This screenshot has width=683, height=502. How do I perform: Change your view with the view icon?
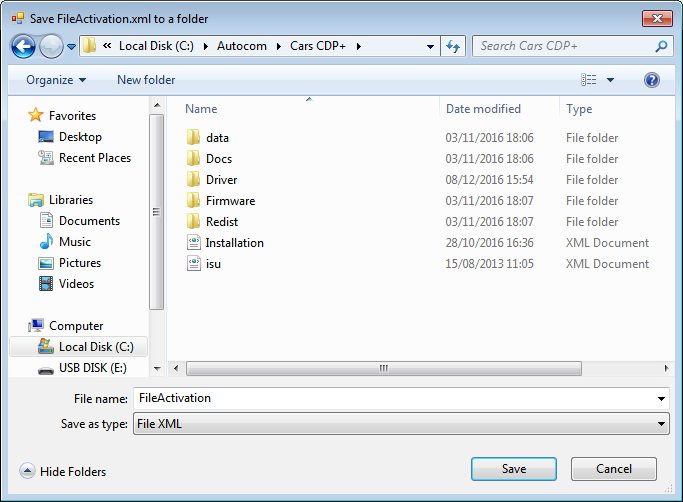tap(588, 80)
